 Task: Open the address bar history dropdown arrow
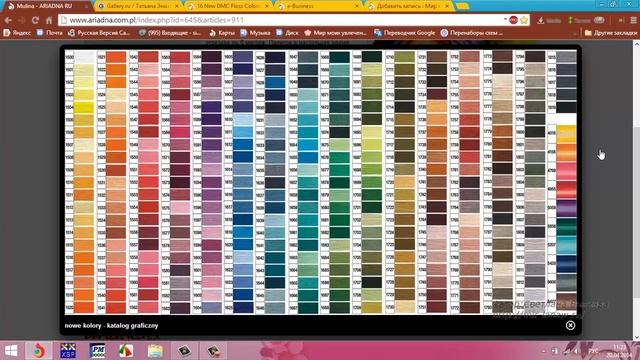point(505,20)
